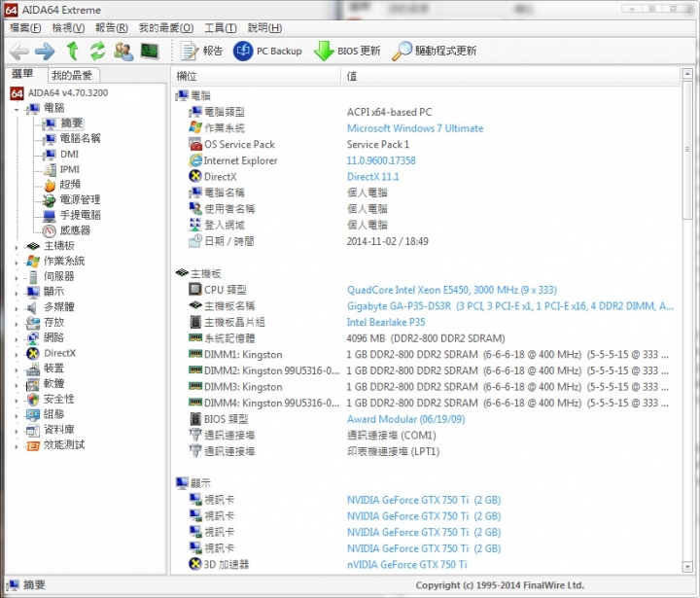Open the 報告(R) menu

coord(112,27)
